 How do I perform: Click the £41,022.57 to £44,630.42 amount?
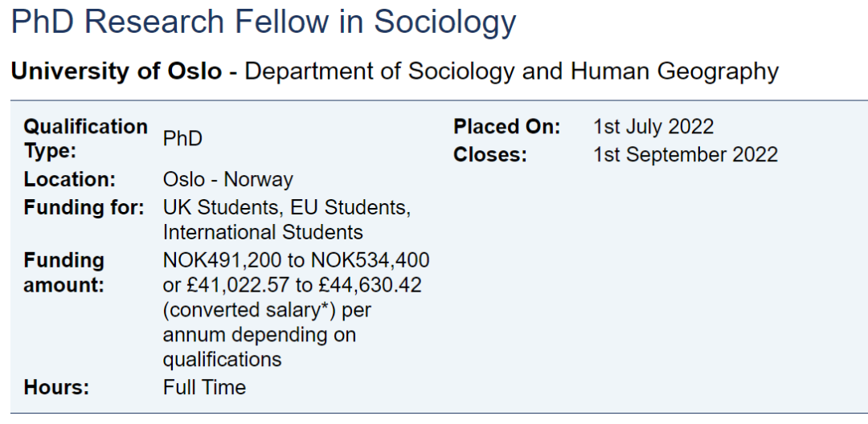click(x=304, y=284)
